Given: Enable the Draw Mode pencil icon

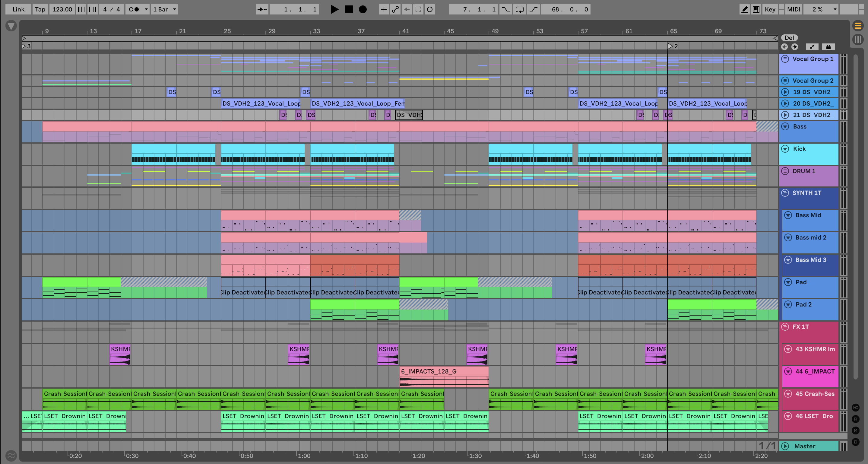Looking at the screenshot, I should 744,9.
